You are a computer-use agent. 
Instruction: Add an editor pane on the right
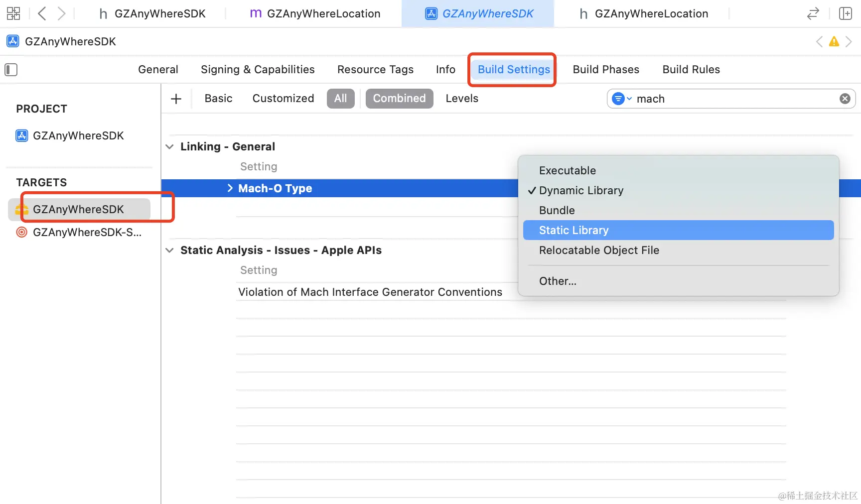845,13
